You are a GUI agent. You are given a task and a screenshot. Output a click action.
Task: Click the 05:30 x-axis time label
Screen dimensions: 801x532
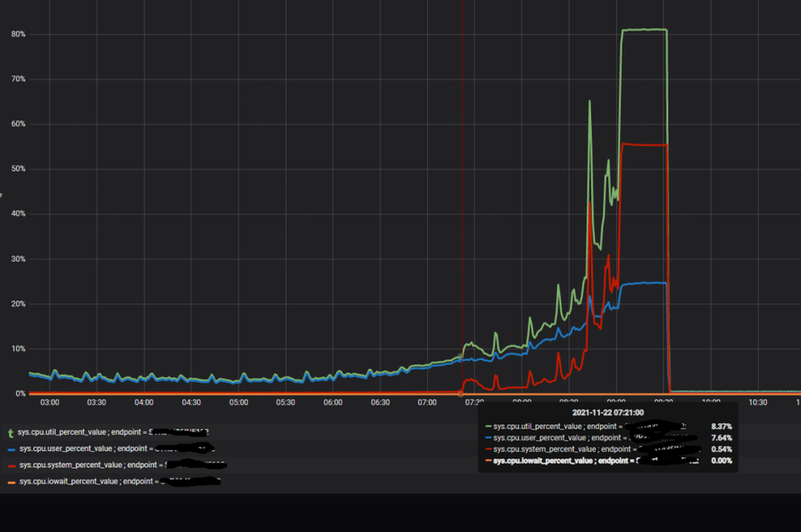286,402
